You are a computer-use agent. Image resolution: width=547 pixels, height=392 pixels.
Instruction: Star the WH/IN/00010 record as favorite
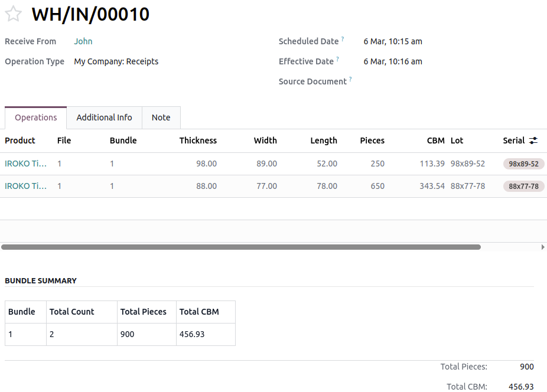click(13, 14)
